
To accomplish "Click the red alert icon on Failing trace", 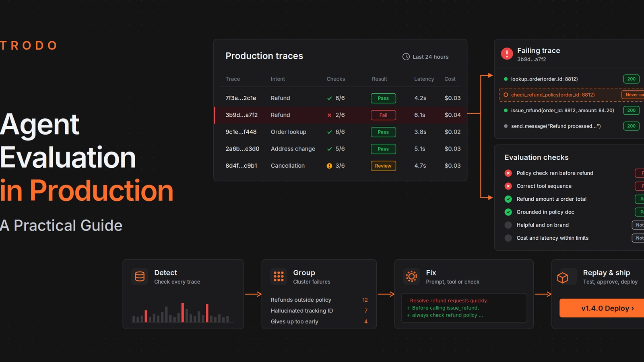I will (x=507, y=53).
